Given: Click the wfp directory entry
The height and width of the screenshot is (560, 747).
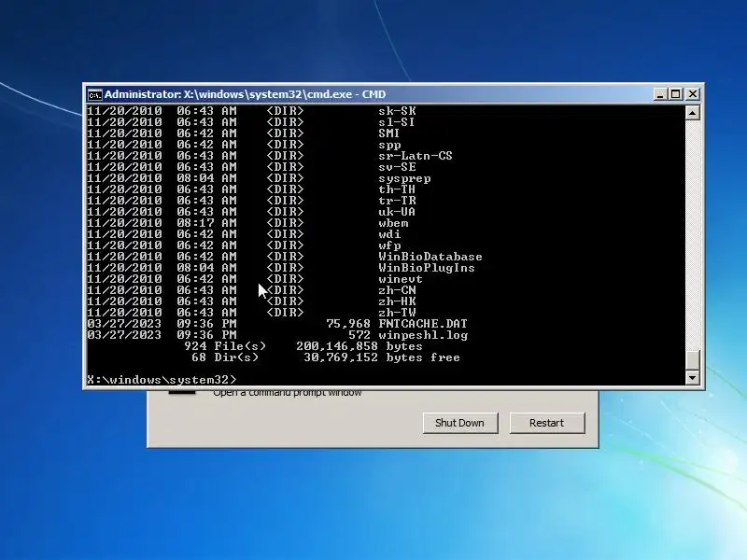Looking at the screenshot, I should [x=389, y=245].
